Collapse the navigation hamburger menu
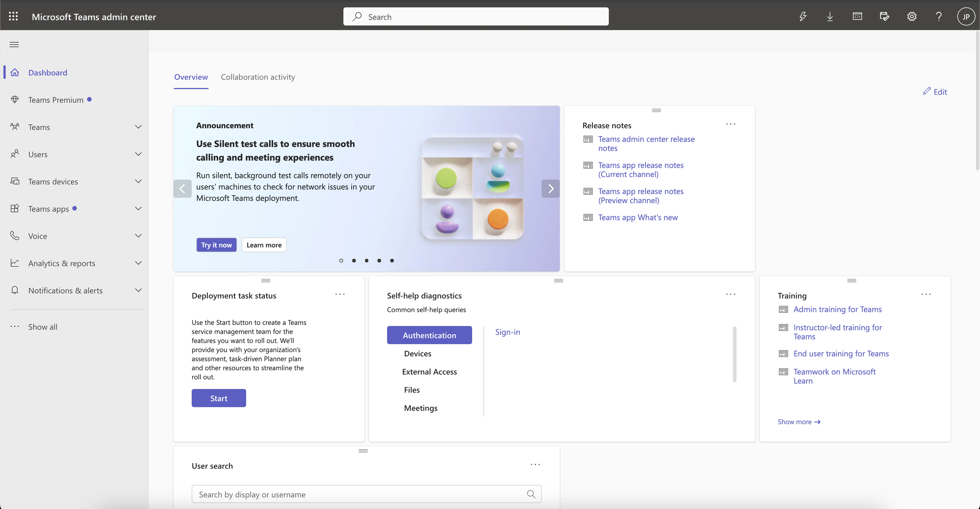 14,45
